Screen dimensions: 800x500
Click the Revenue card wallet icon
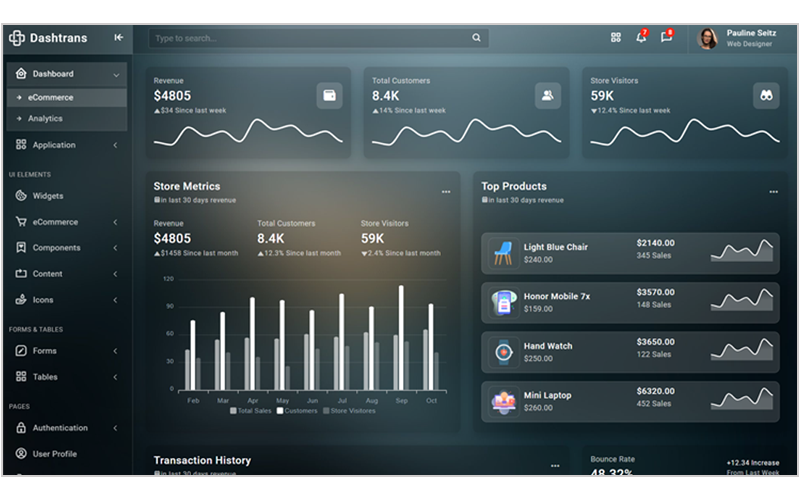[x=329, y=95]
